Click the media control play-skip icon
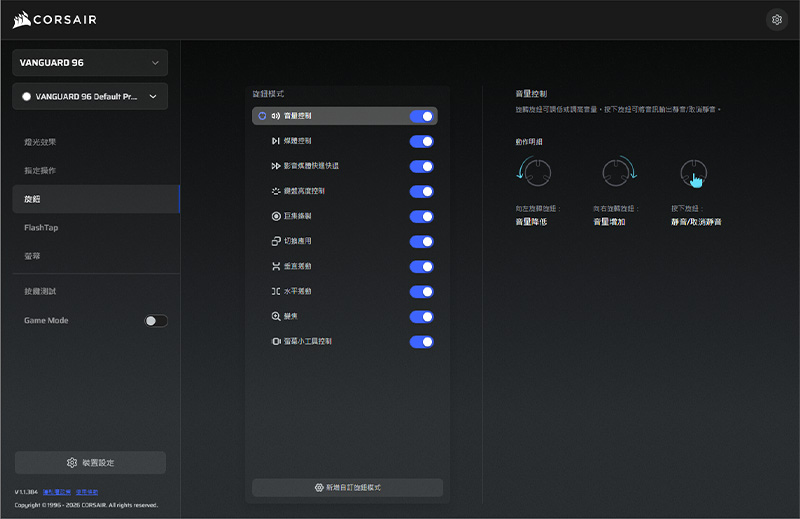The image size is (800, 519). click(275, 141)
